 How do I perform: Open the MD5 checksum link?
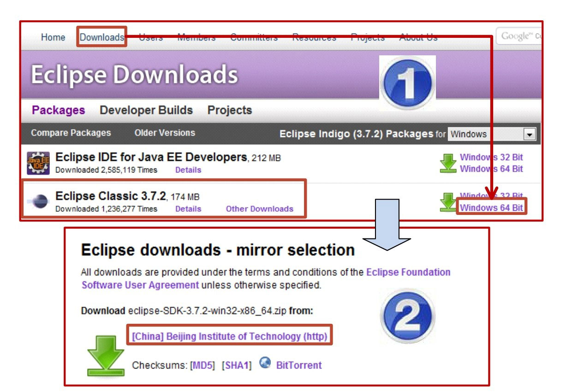[x=203, y=365]
